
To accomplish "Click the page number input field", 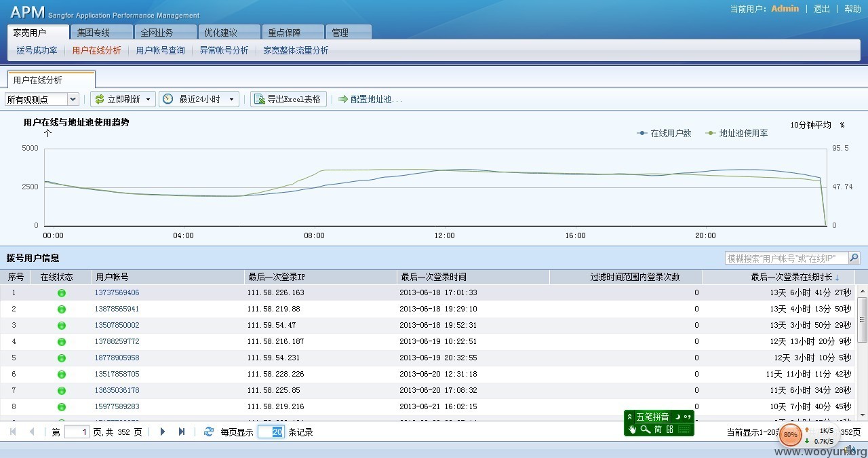I will point(77,432).
